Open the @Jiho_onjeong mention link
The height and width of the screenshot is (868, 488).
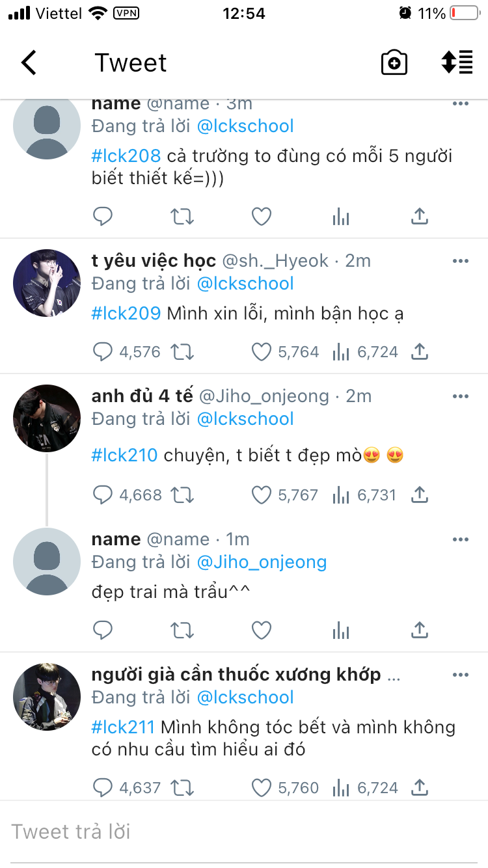(x=262, y=562)
